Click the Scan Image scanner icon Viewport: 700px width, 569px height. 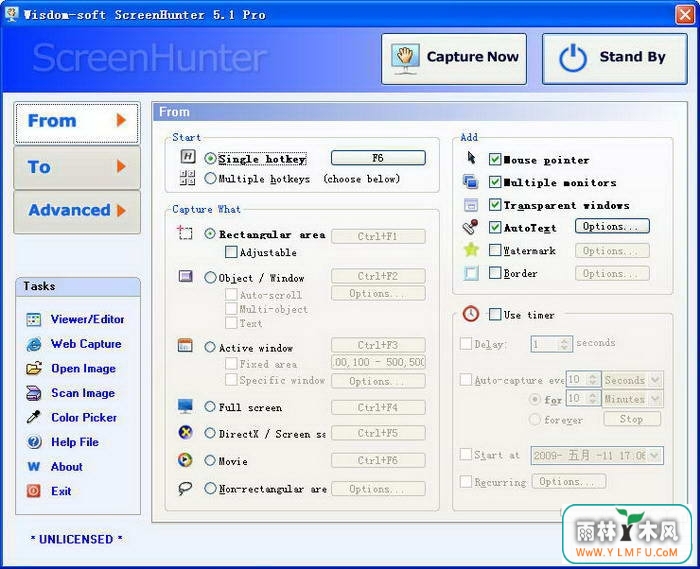tap(34, 393)
